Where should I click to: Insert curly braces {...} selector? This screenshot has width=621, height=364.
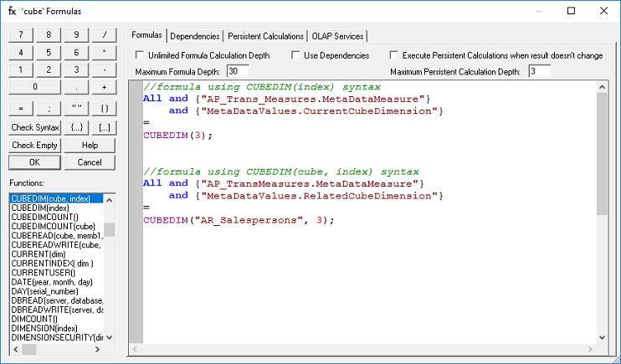tap(76, 127)
